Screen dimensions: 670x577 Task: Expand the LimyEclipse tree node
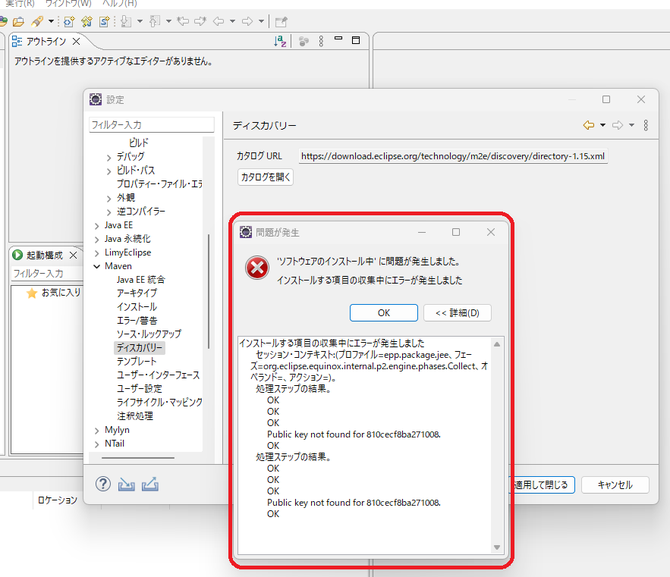97,253
